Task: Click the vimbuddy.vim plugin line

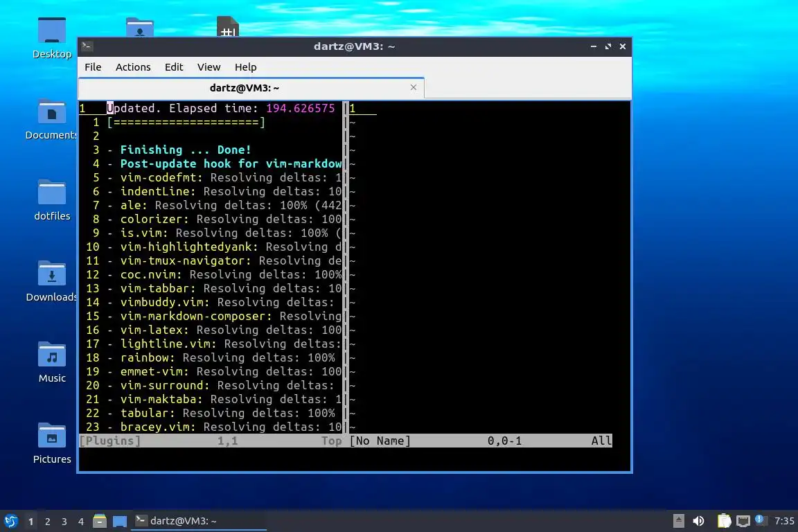Action: click(220, 302)
